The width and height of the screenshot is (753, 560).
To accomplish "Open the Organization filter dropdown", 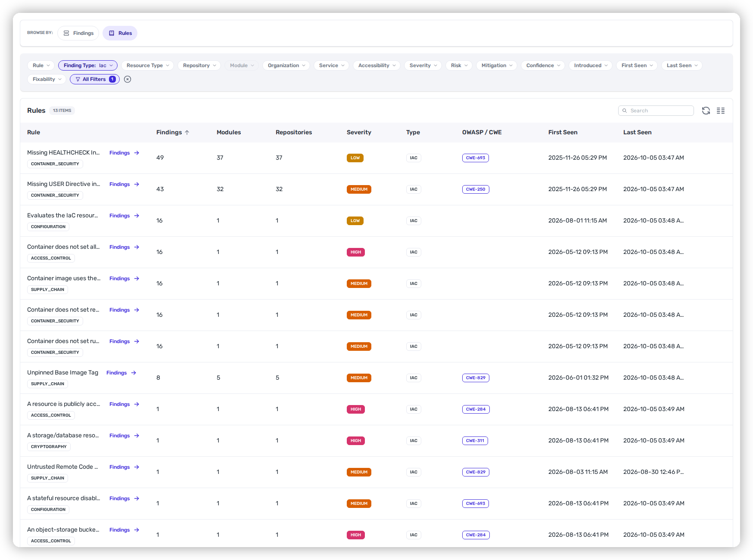I will pyautogui.click(x=286, y=65).
